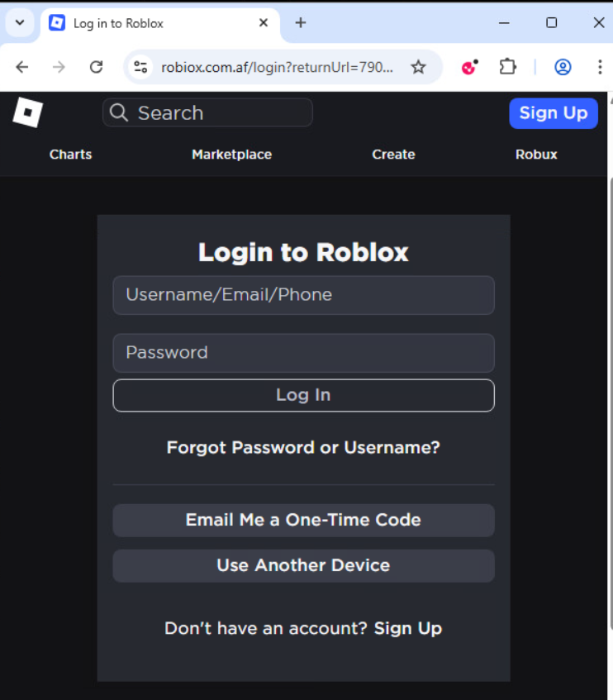
Task: Click the Log In button
Action: (303, 395)
